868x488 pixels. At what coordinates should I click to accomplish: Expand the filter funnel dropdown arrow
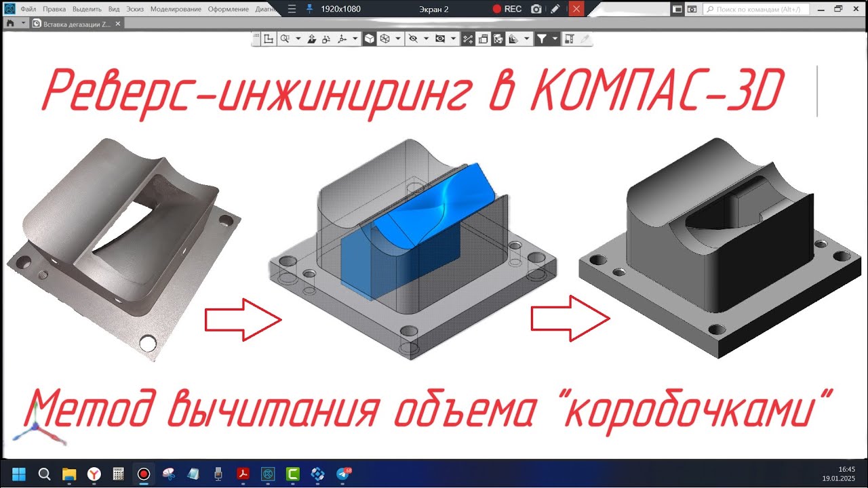point(555,39)
